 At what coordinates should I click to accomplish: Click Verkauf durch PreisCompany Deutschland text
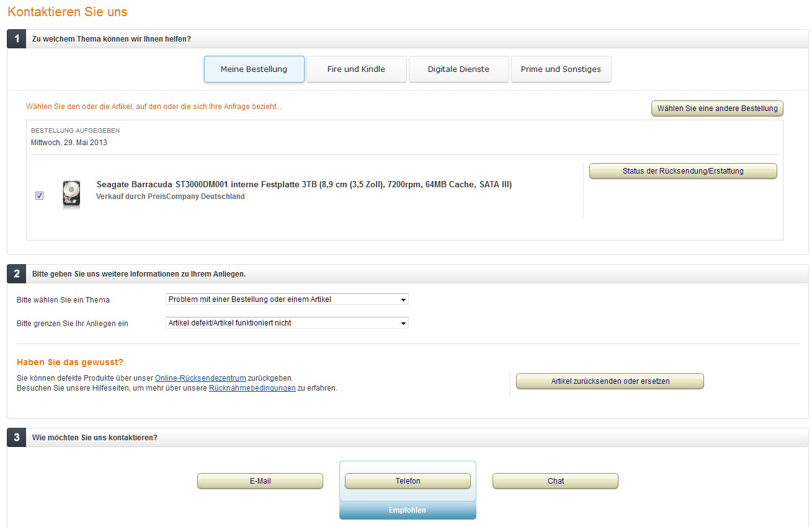[x=171, y=197]
